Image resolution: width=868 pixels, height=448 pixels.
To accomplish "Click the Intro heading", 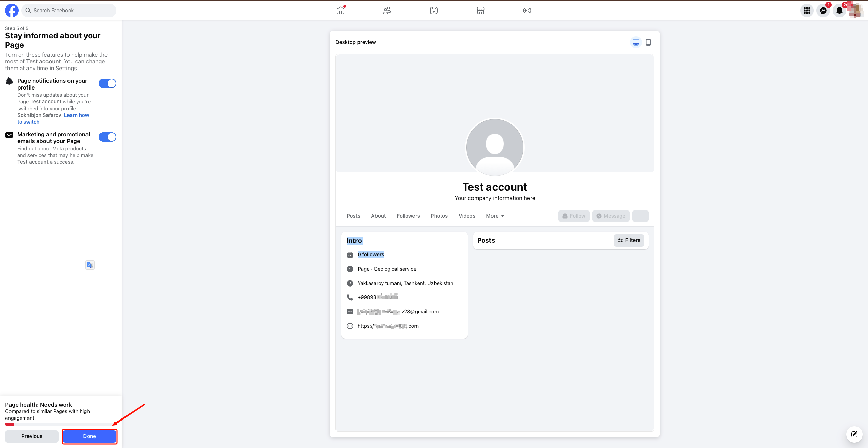I will 354,241.
